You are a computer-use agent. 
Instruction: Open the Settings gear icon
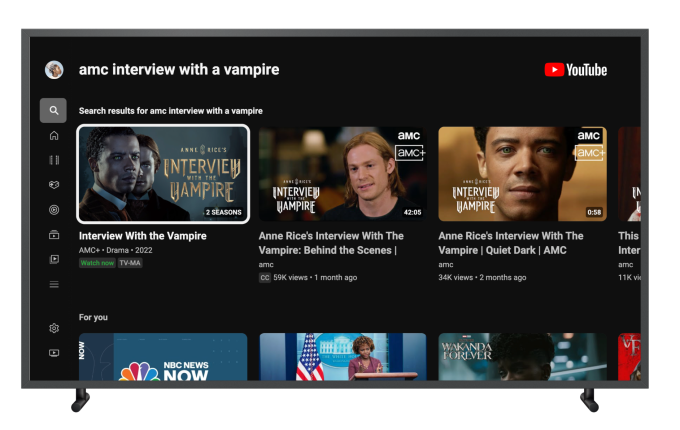54,328
